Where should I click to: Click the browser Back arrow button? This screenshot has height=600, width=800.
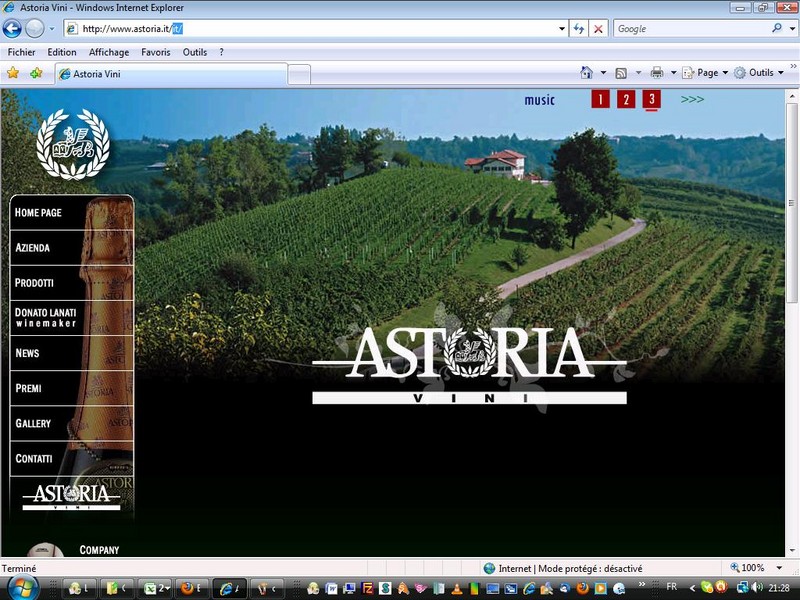12,29
